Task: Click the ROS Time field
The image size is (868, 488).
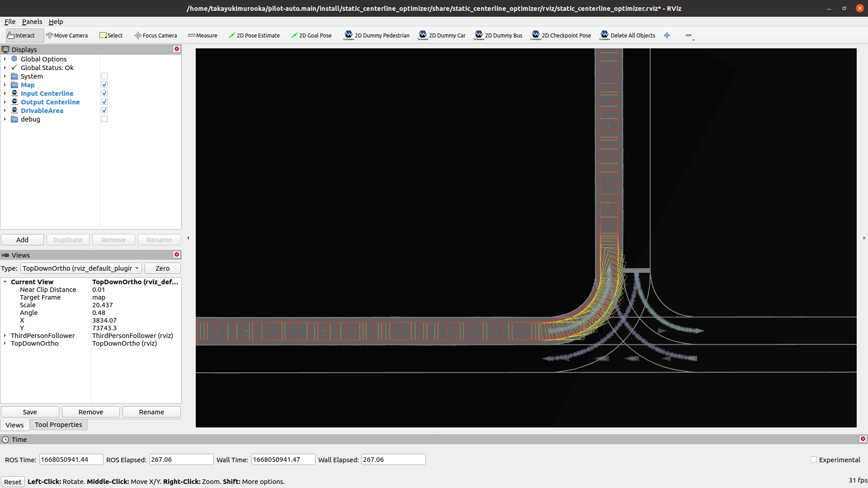Action: coord(71,460)
